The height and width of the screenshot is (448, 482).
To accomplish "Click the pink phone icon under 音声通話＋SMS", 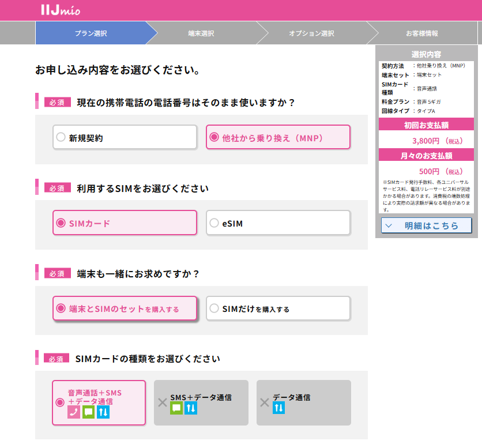I will [74, 412].
